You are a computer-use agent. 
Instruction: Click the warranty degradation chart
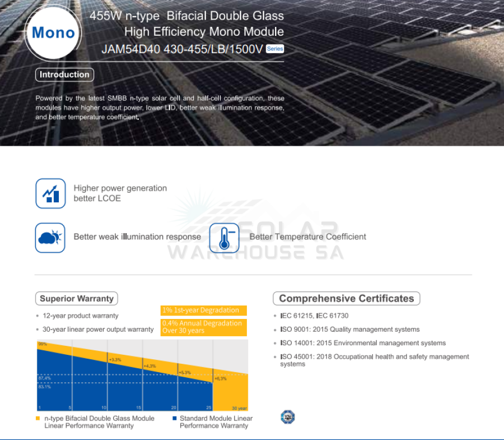tap(142, 375)
